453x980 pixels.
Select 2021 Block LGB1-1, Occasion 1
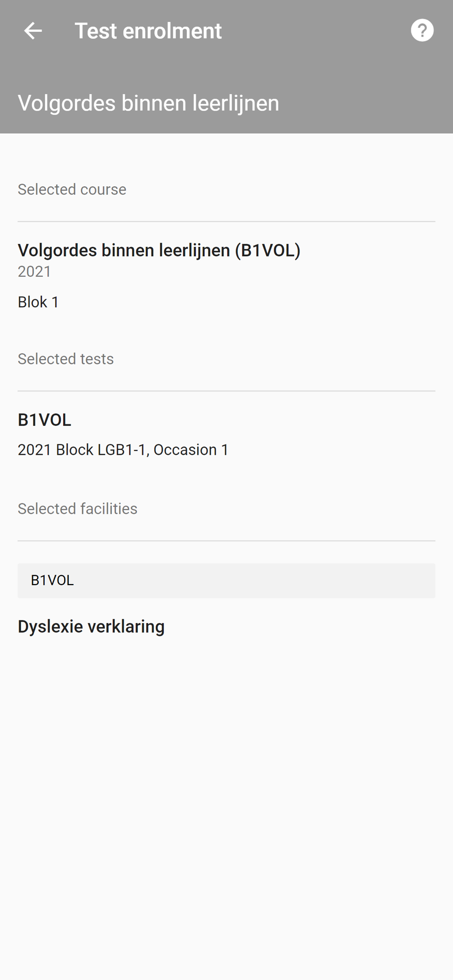click(123, 450)
